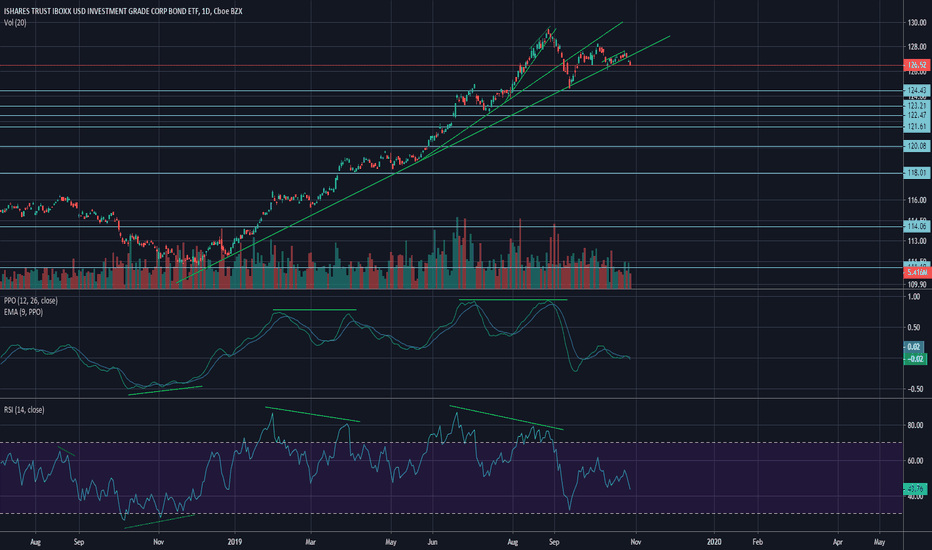Select the Vol (20) indicator label
This screenshot has width=932, height=550.
point(15,23)
